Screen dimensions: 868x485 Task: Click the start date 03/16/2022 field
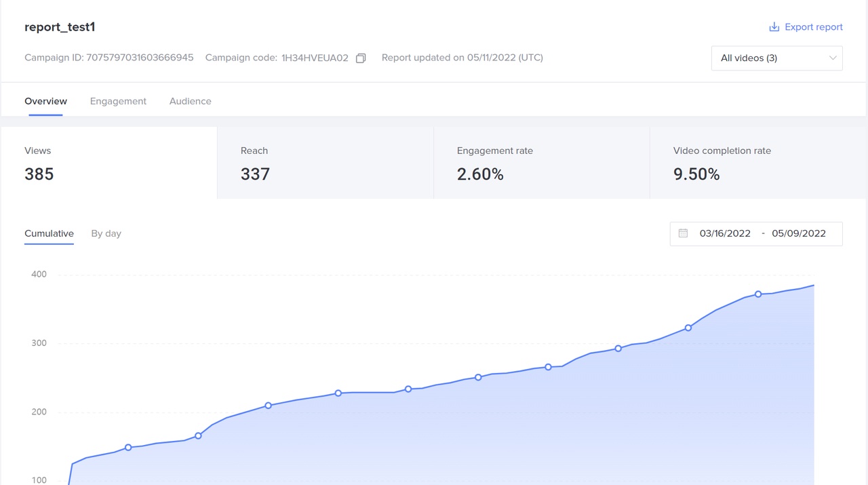click(x=725, y=233)
